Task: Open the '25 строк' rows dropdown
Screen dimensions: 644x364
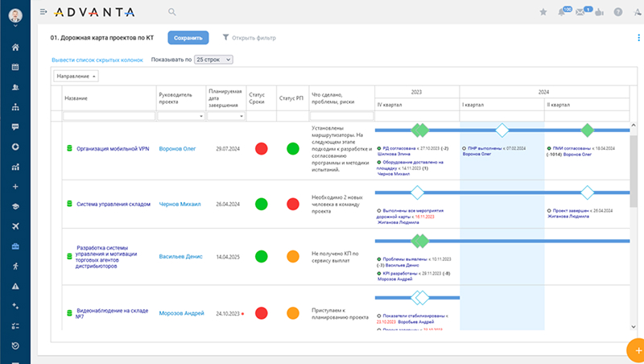Action: (213, 60)
